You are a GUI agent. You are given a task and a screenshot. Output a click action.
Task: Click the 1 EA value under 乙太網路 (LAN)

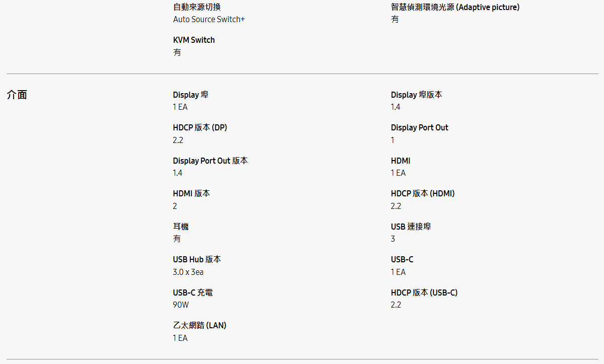point(180,338)
